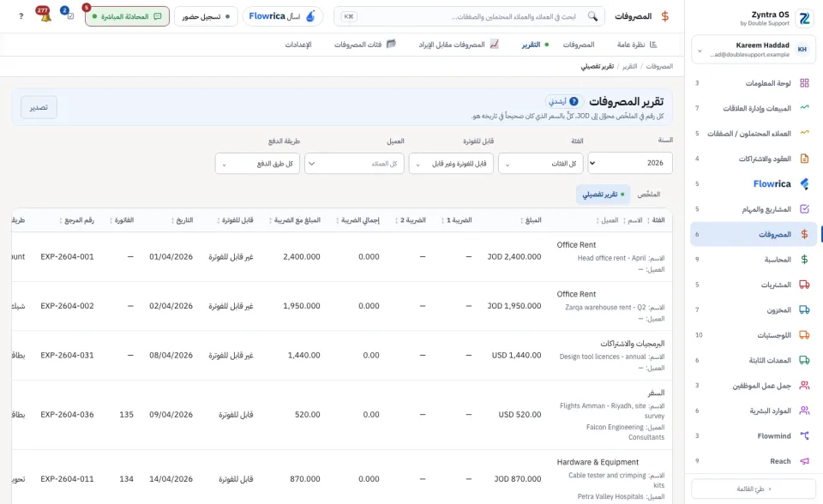Click the تسجيل حضور attendance button
Screen dimensions: 823x504
[206, 16]
